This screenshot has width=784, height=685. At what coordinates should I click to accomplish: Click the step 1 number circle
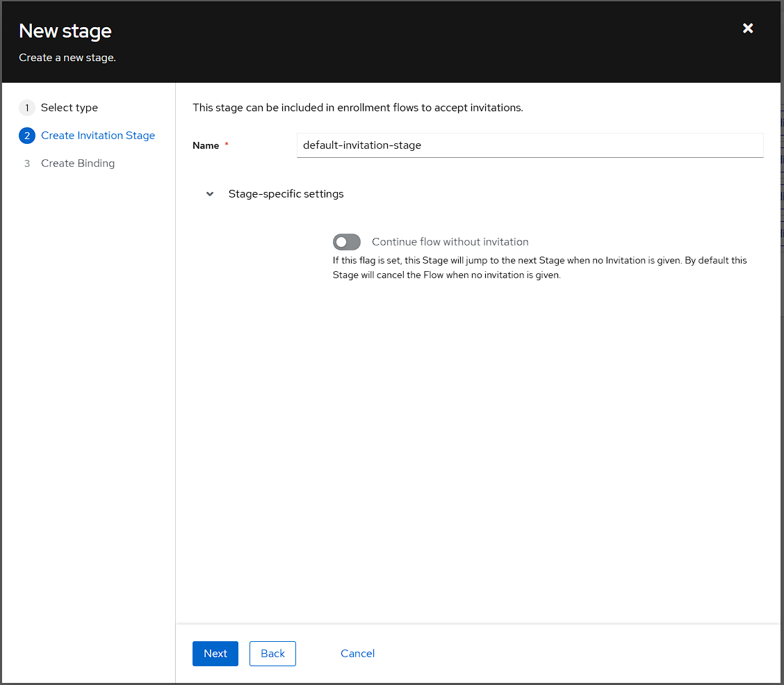click(x=27, y=108)
